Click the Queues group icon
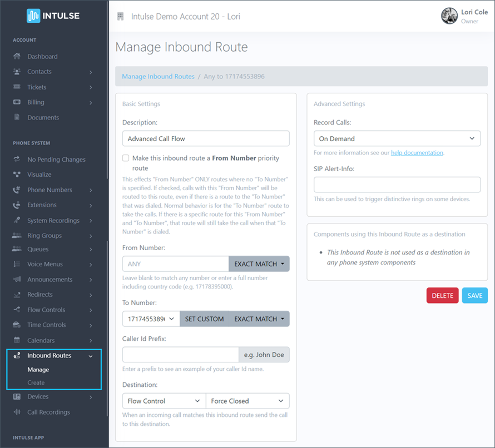The height and width of the screenshot is (448, 495). [17, 249]
